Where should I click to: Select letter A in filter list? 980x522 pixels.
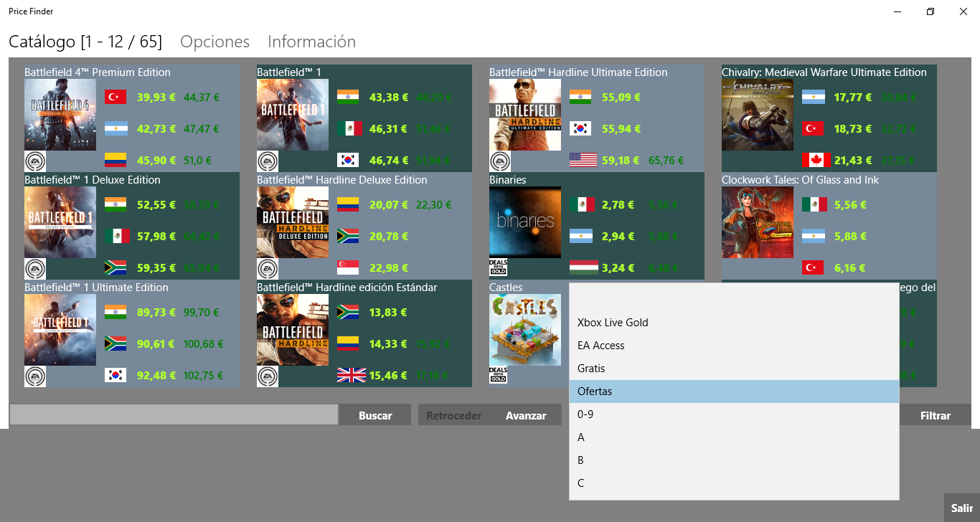coord(734,437)
